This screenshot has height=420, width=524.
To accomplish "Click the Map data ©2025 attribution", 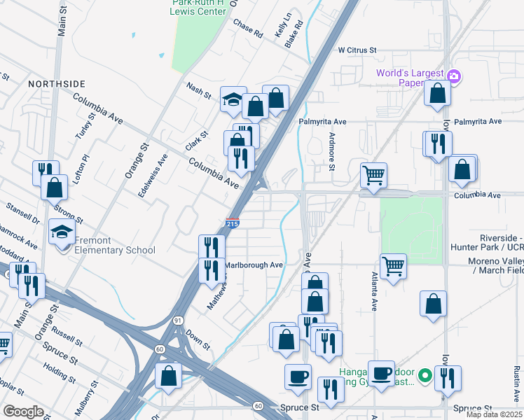I will tap(494, 415).
